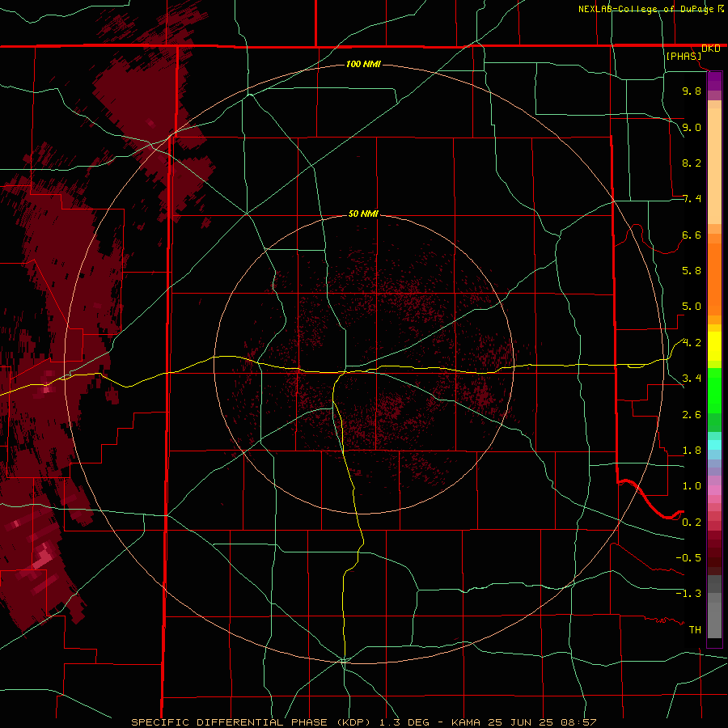Pick the bright green color bar segment
Screen dimensions: 728x728
(714, 391)
